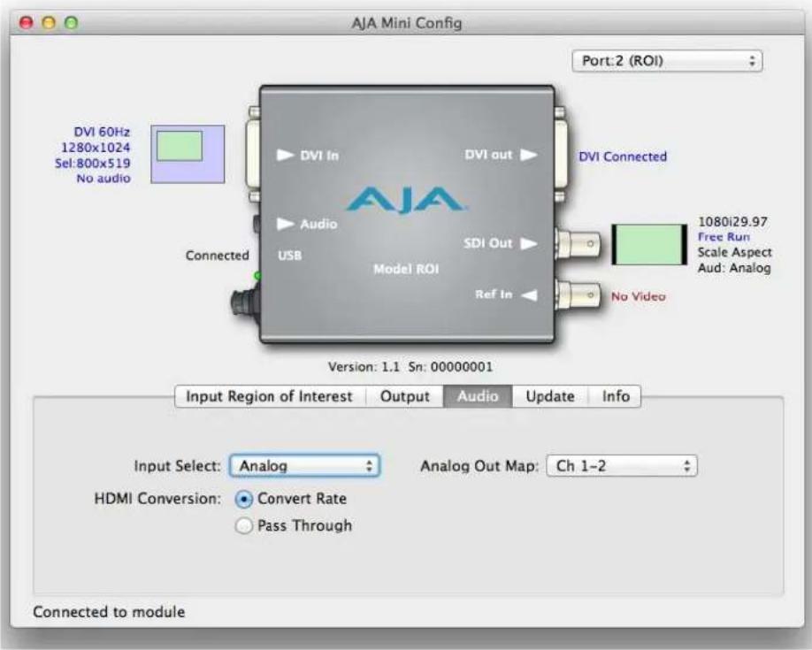Viewport: 812px width, 650px height.
Task: Click the SDI Out BNC connector
Action: 578,244
